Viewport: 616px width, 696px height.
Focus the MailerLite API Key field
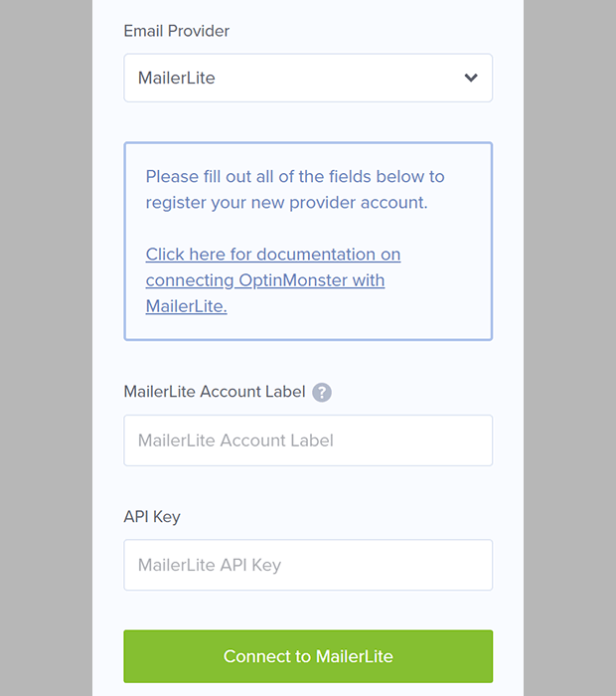click(x=308, y=565)
